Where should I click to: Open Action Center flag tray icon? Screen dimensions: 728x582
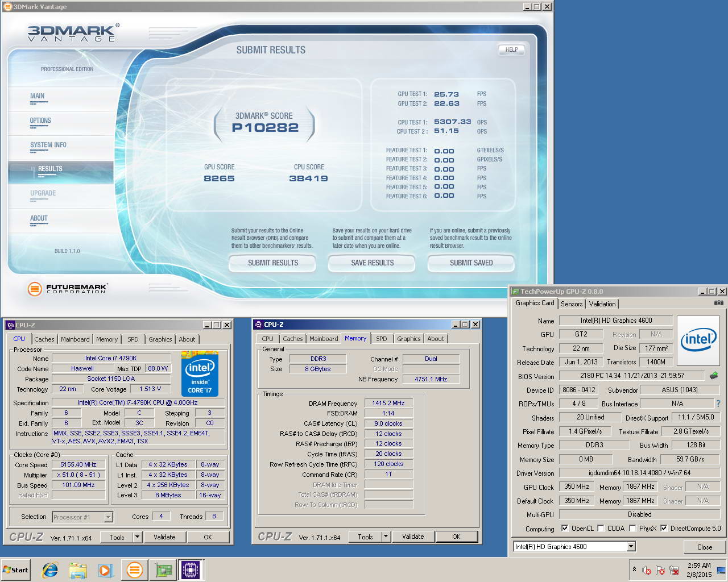[x=660, y=570]
